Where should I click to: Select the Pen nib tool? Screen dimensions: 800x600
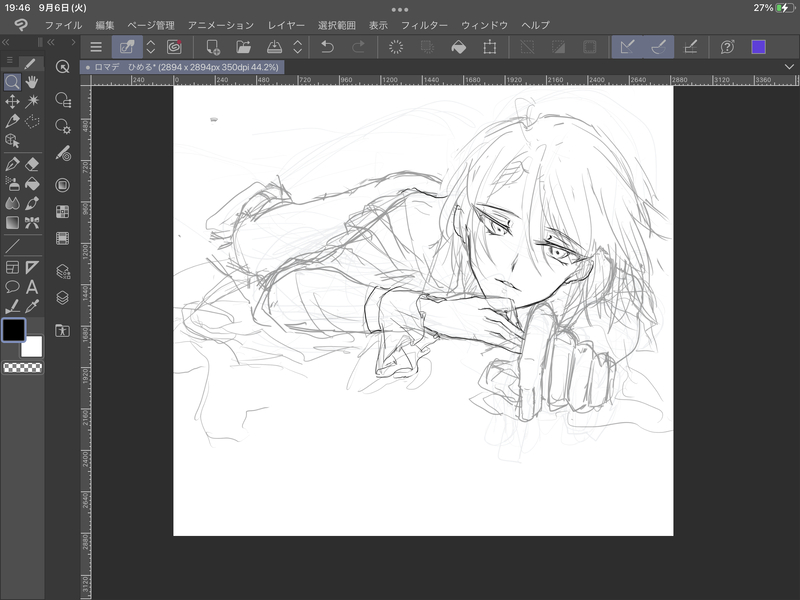tap(12, 164)
